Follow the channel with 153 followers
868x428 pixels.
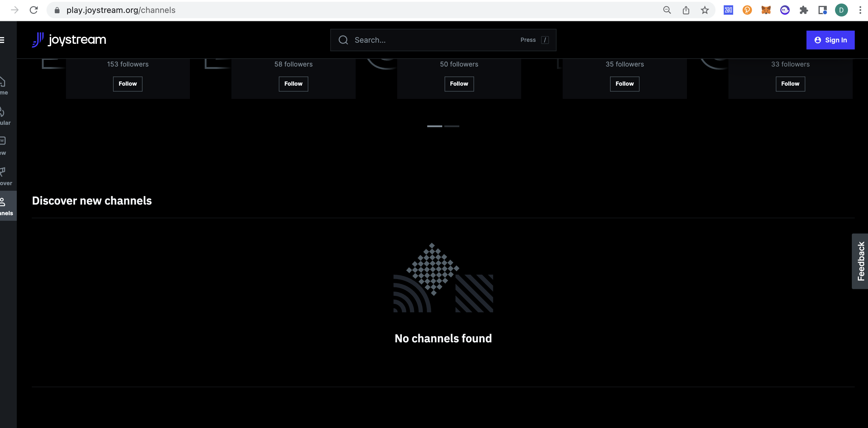pyautogui.click(x=128, y=84)
